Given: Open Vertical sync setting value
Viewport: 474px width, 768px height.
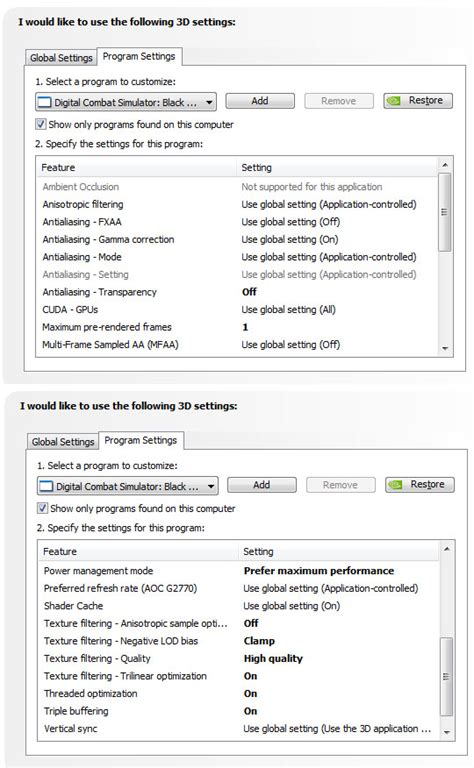Looking at the screenshot, I should 337,729.
